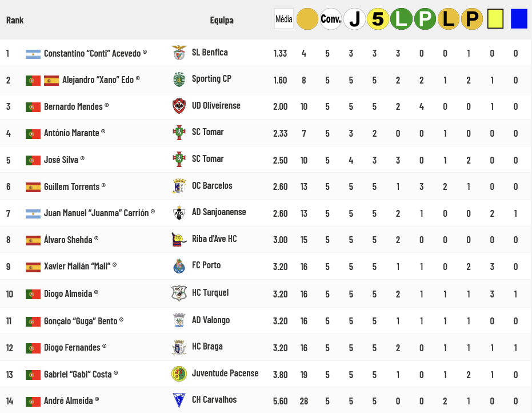Click the gold P column icon

click(x=472, y=19)
